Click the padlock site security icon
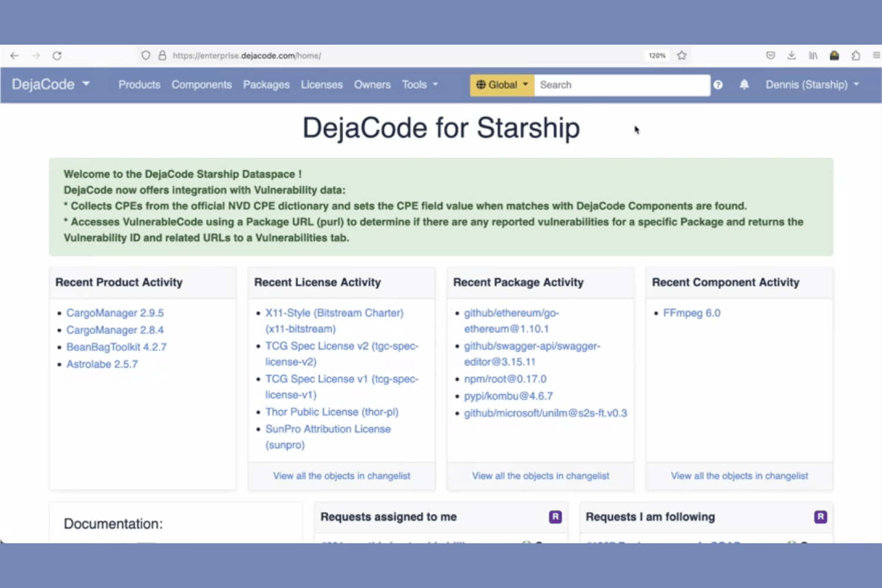The image size is (882, 588). 162,55
